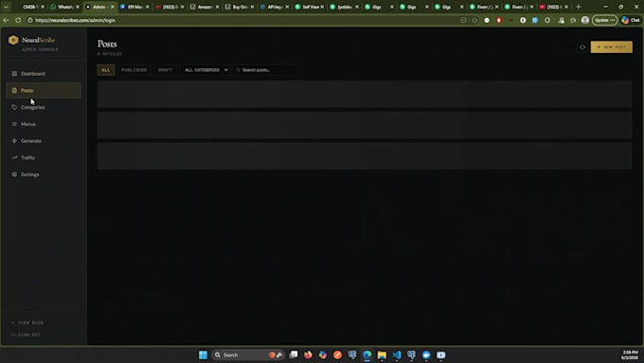644x363 pixels.
Task: Open the taskbar clock and date
Action: 630,355
